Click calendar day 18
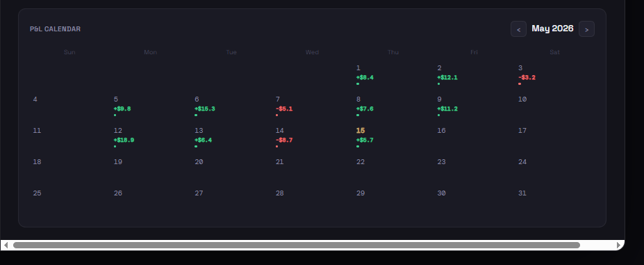Viewport: 644px width, 265px height. pyautogui.click(x=69, y=170)
